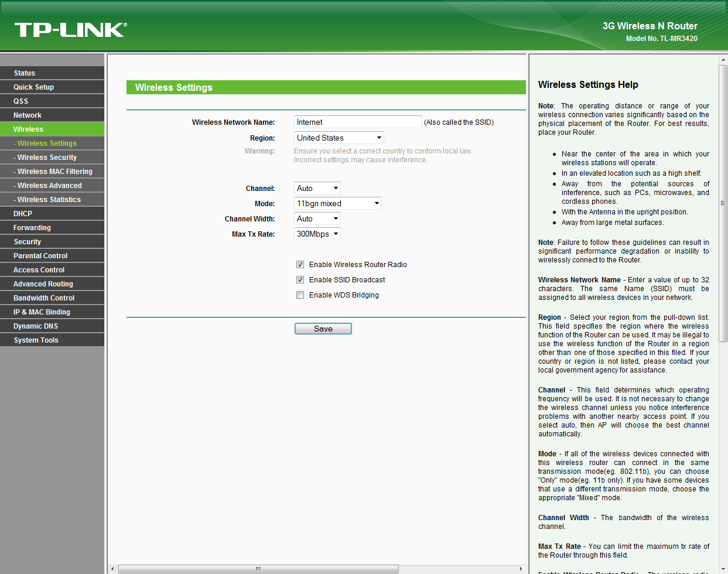728x574 pixels.
Task: Open Bandwidth Control section
Action: pyautogui.click(x=52, y=298)
